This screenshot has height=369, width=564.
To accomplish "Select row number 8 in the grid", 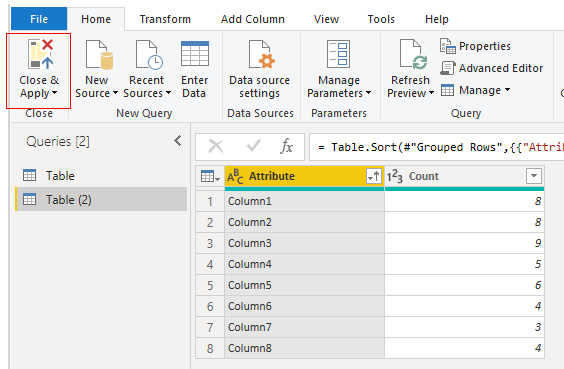I will point(210,348).
